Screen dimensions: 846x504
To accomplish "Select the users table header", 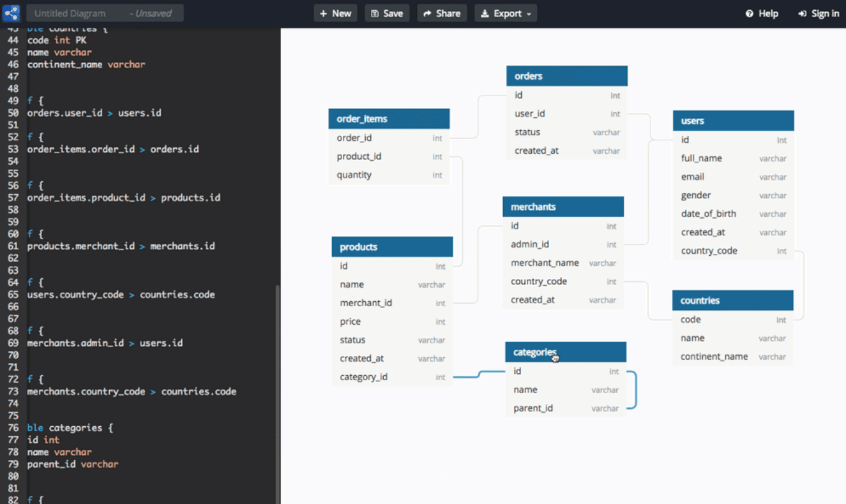I will click(733, 121).
